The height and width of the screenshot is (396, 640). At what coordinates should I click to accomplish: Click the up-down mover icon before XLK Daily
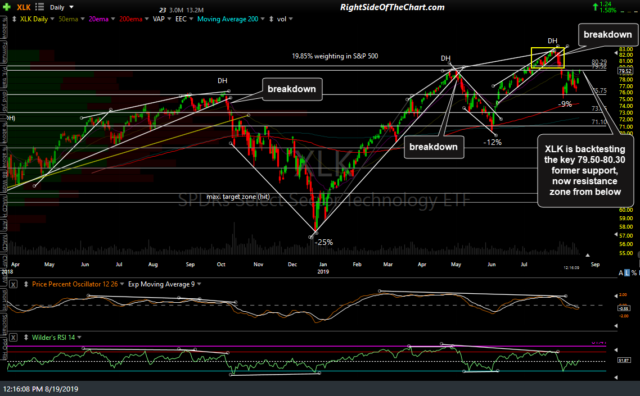point(14,19)
